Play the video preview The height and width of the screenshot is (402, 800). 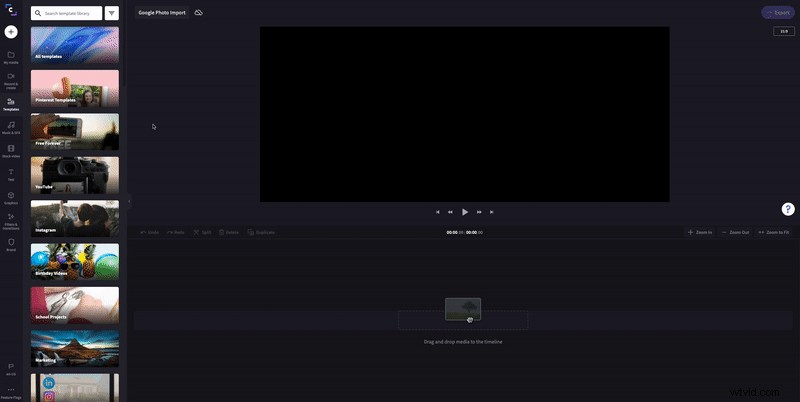click(465, 212)
